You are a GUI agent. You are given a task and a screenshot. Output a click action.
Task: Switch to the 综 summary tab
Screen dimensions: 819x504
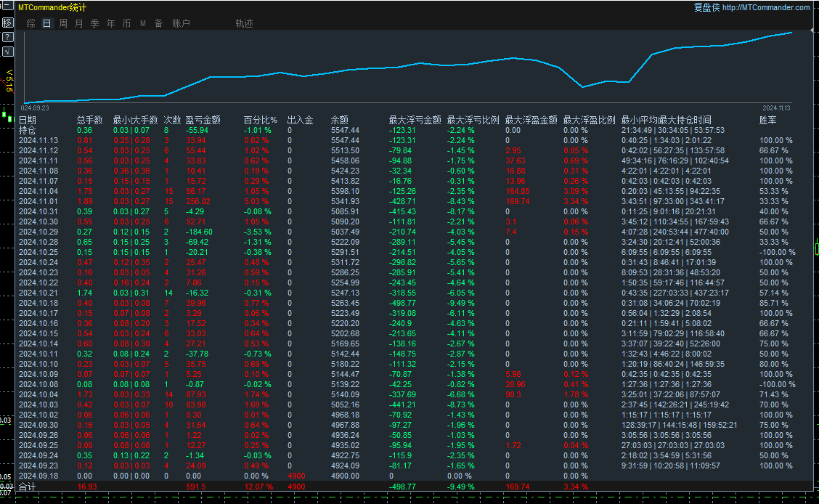(30, 23)
